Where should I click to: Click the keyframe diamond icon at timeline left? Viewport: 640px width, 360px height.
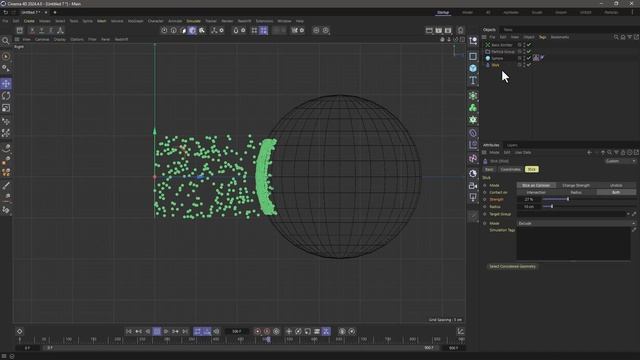(19, 331)
